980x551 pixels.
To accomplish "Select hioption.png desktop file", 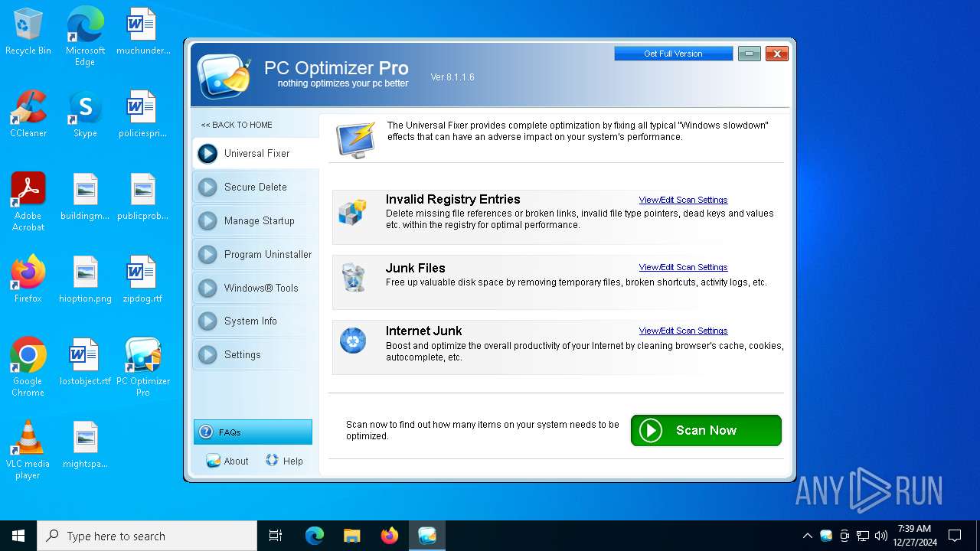I will (85, 279).
